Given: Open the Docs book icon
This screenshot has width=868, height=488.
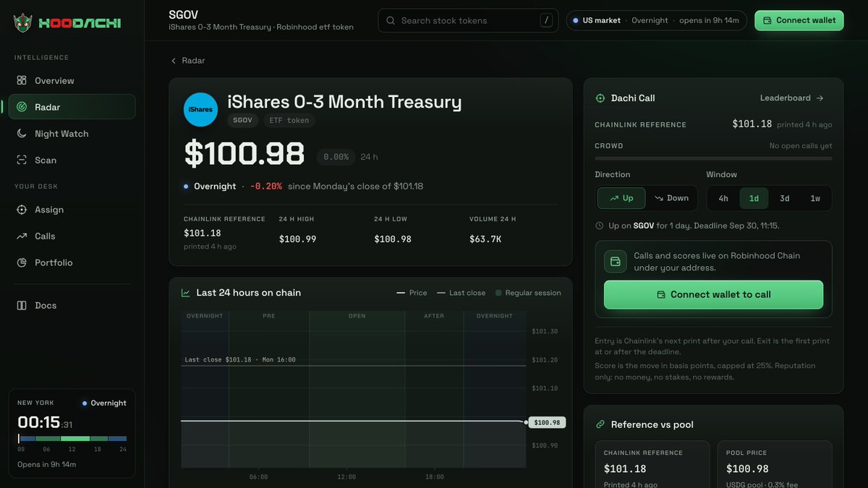Looking at the screenshot, I should (22, 305).
